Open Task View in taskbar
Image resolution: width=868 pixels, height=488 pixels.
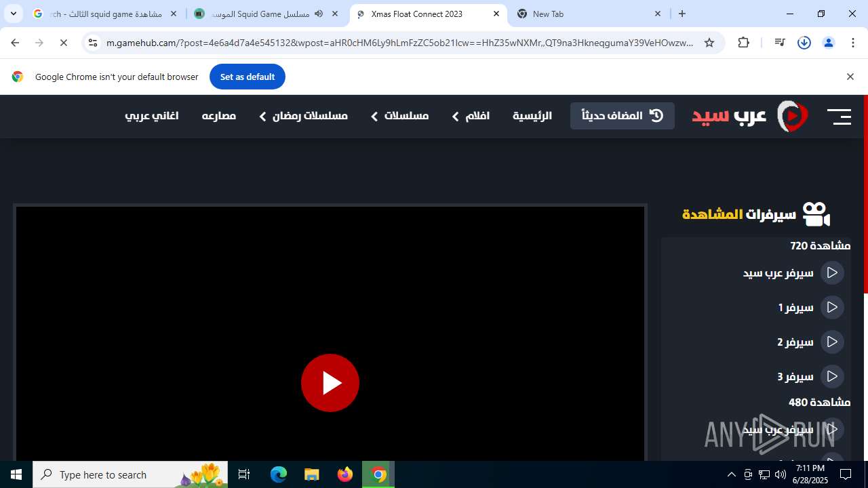[x=244, y=474]
